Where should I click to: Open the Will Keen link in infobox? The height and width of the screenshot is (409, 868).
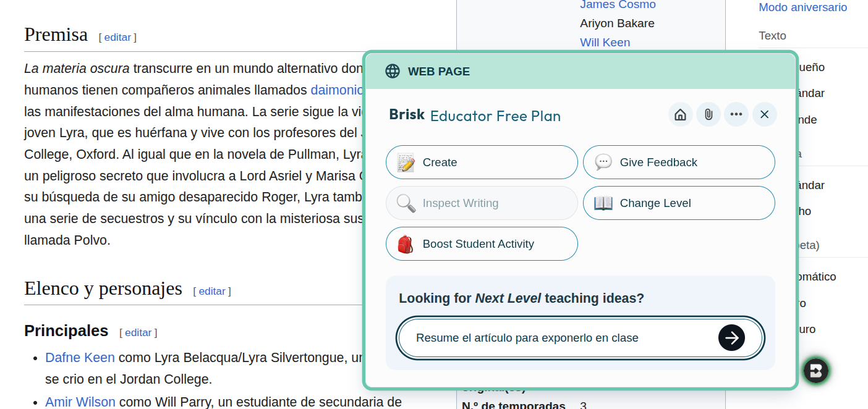pyautogui.click(x=605, y=43)
